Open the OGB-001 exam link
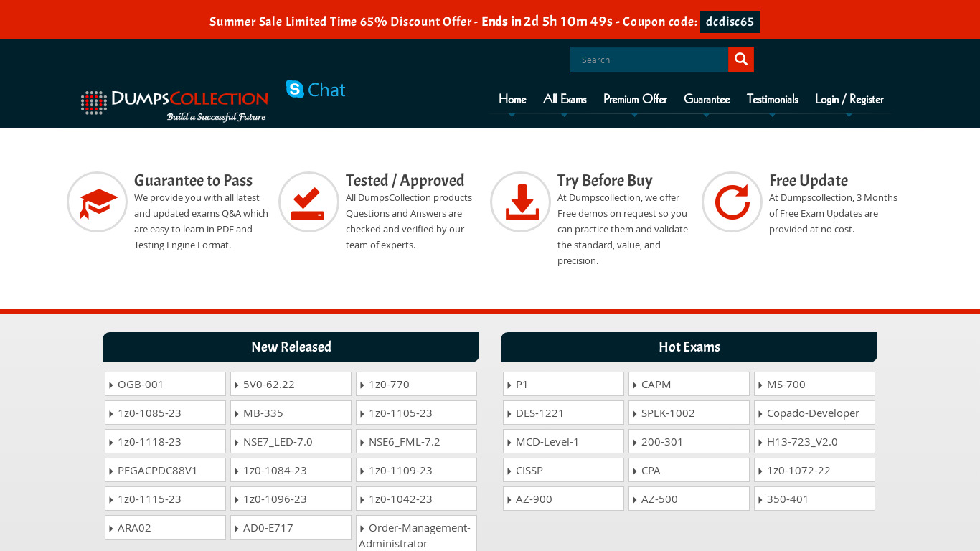 (x=141, y=385)
